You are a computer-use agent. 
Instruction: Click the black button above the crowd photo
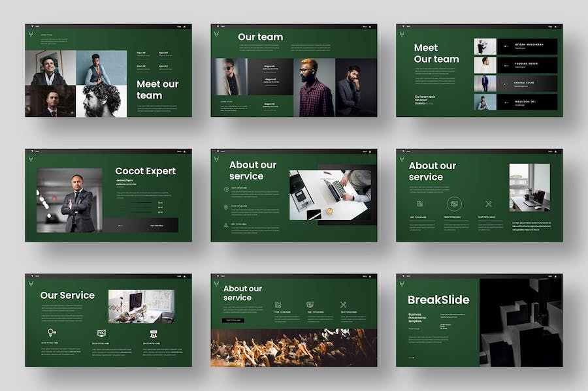click(x=233, y=321)
